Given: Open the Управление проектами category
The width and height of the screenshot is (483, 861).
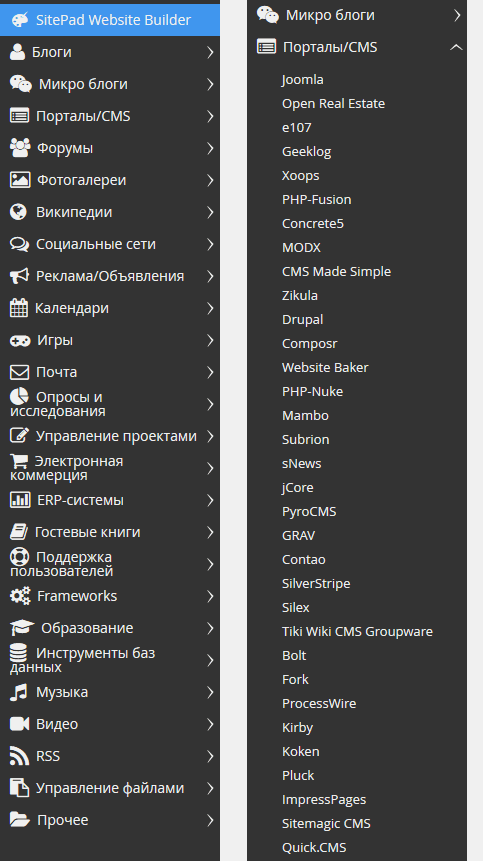Looking at the screenshot, I should click(110, 437).
